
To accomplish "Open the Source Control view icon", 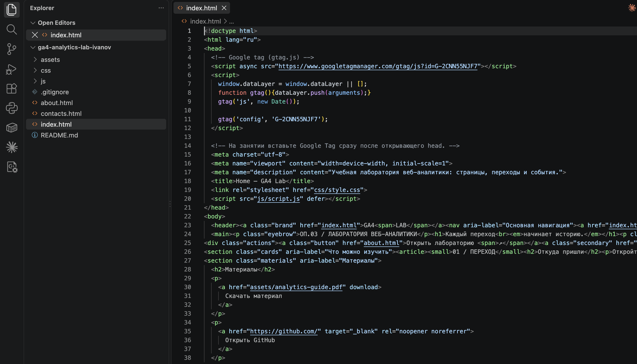I will pos(12,49).
